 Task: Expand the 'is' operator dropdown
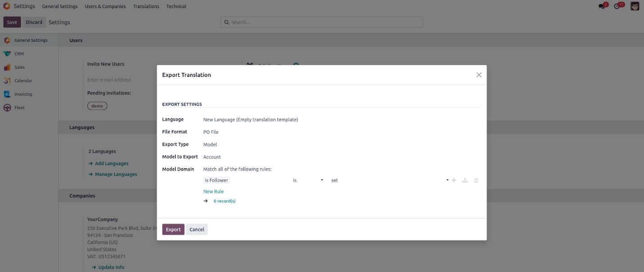[308, 180]
